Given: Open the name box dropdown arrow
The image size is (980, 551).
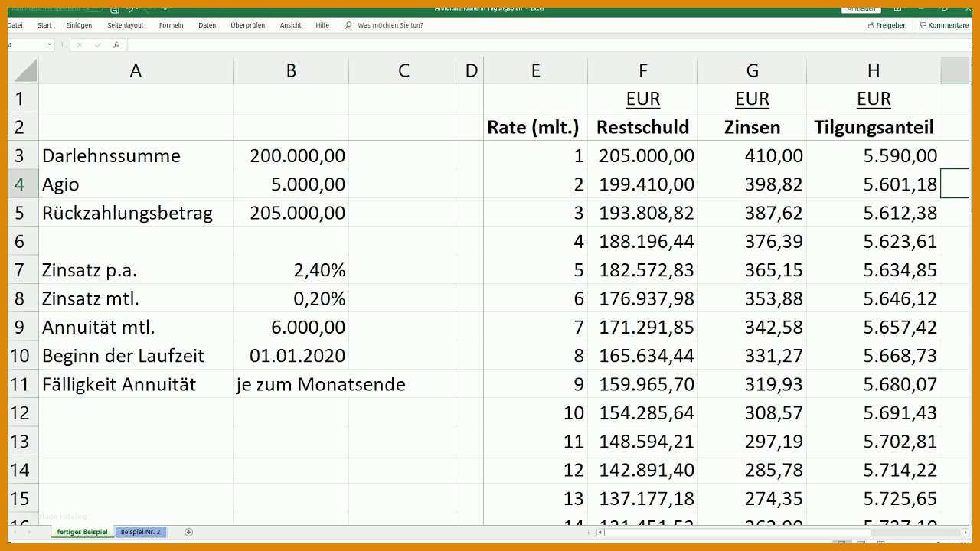Looking at the screenshot, I should [49, 45].
